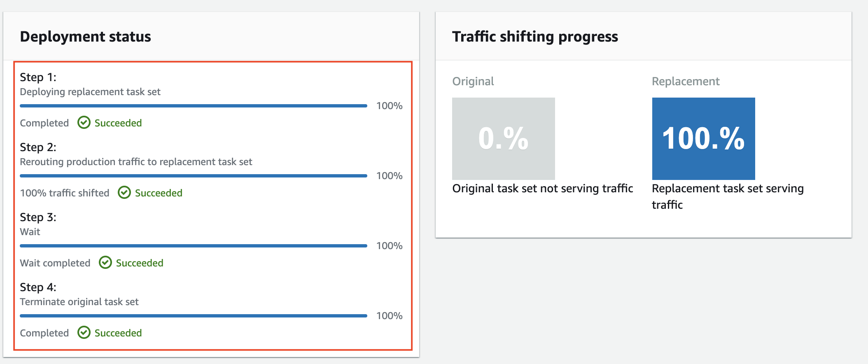The height and width of the screenshot is (364, 868).
Task: Click the Original task set not serving traffic caption
Action: pyautogui.click(x=543, y=188)
